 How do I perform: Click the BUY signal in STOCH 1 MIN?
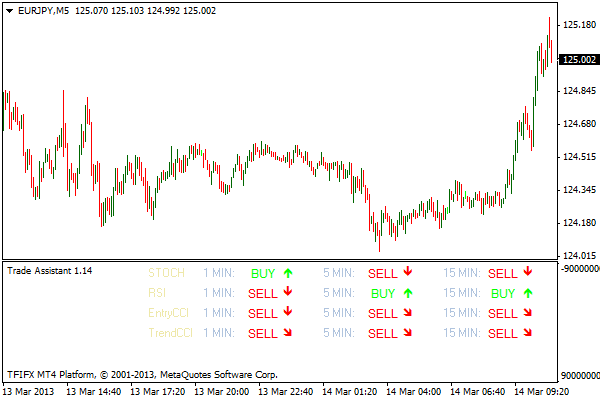pos(263,272)
